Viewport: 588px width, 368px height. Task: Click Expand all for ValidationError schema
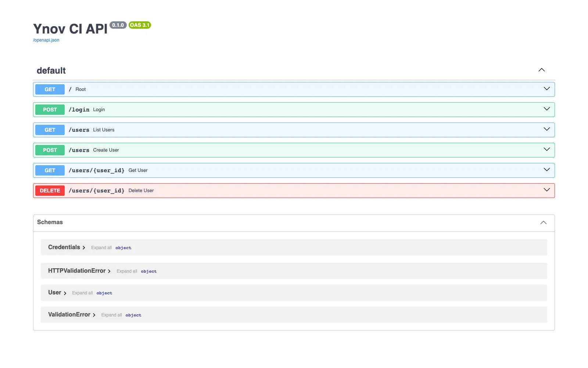(111, 315)
